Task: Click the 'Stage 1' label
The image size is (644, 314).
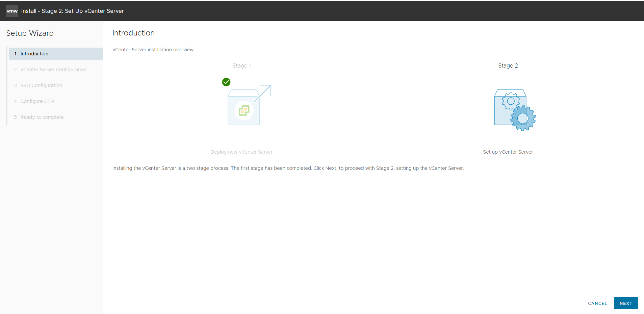Action: point(241,66)
